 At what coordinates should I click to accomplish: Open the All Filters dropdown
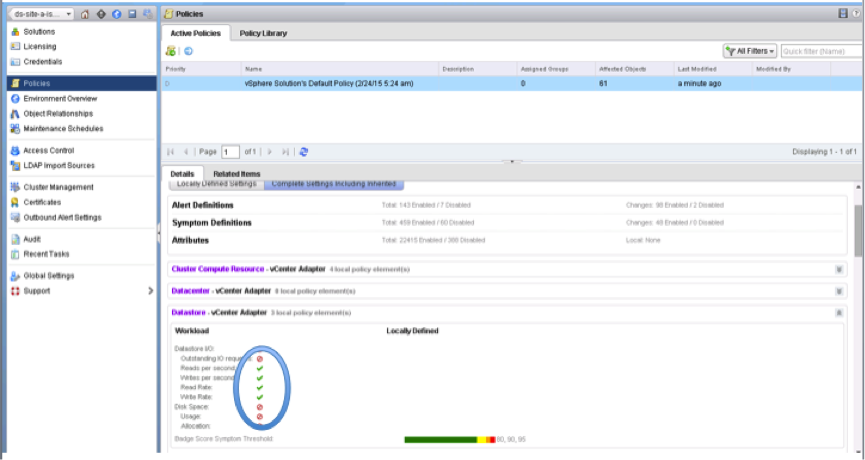click(750, 50)
